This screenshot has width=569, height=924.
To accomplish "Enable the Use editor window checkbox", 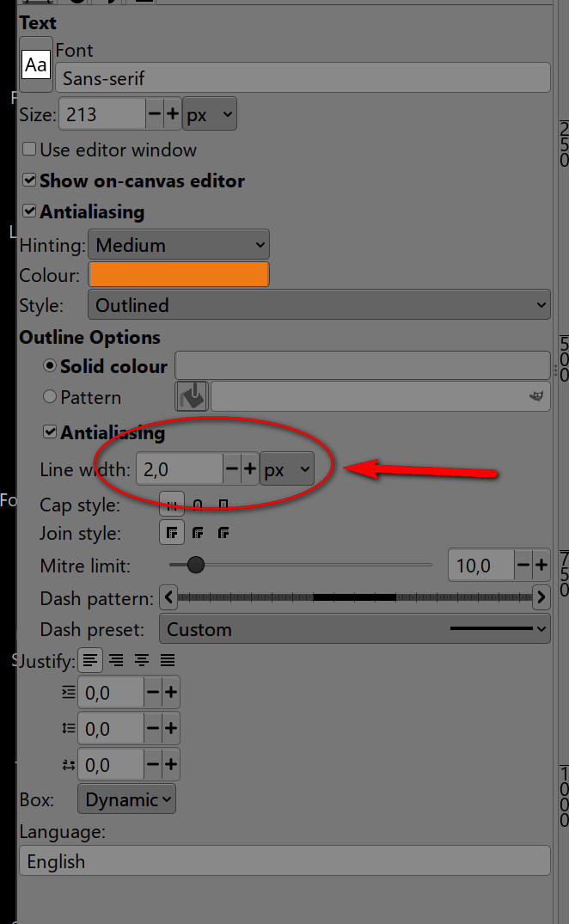I will [x=29, y=150].
